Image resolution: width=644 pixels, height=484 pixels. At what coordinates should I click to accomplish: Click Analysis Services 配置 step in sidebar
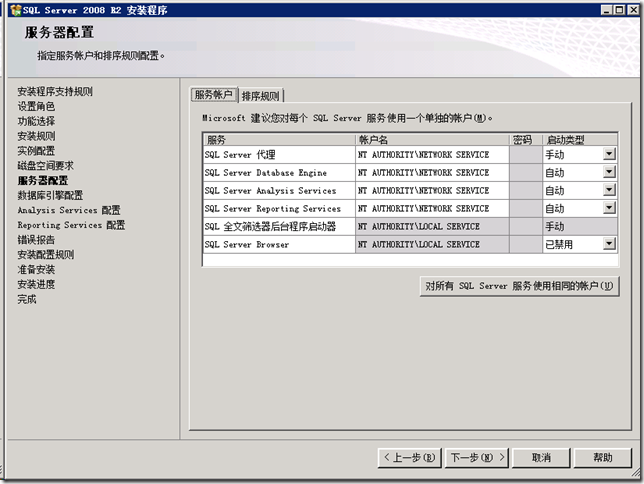69,210
